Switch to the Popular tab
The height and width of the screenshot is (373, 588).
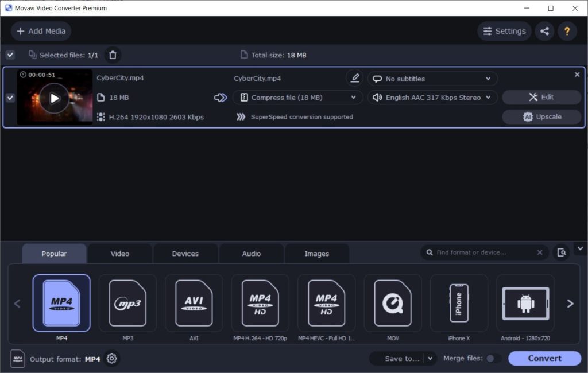[54, 254]
